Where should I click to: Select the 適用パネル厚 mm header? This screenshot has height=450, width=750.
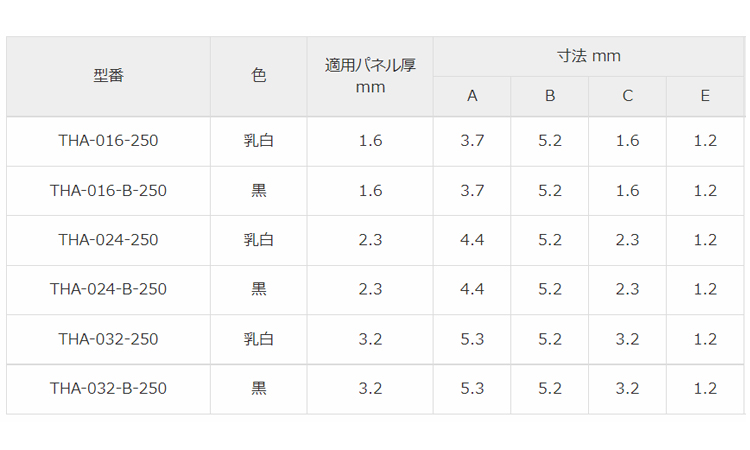(x=370, y=76)
